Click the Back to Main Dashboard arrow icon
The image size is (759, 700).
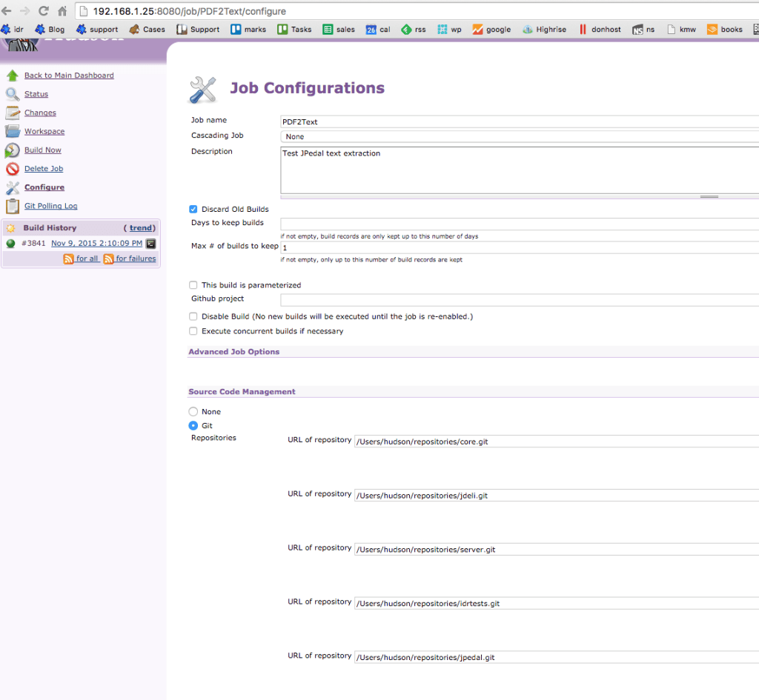tap(13, 76)
